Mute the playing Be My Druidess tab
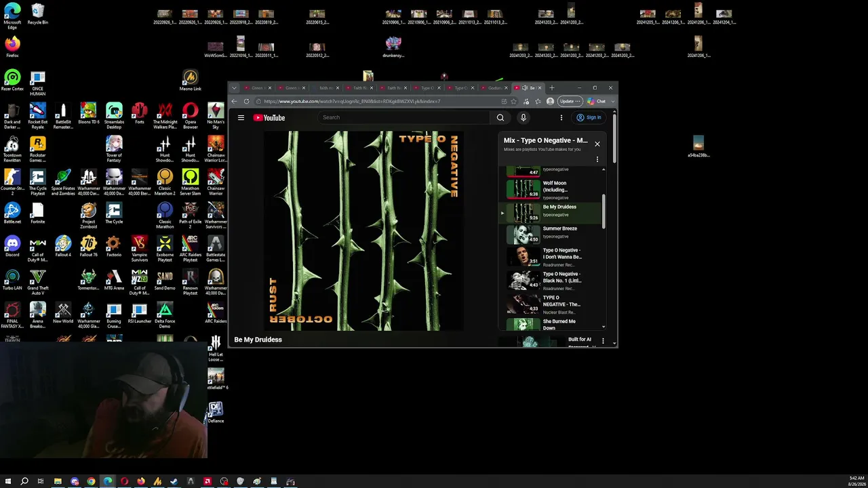This screenshot has width=868, height=488. tap(525, 87)
